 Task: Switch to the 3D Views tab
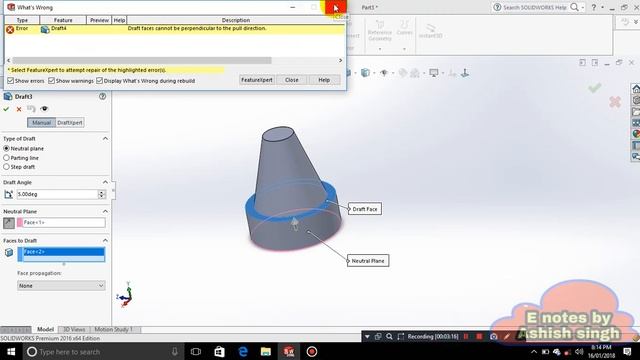(x=74, y=329)
